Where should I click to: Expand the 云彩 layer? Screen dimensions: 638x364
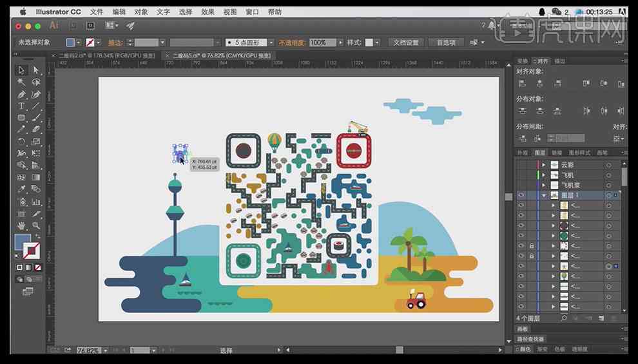tap(544, 165)
